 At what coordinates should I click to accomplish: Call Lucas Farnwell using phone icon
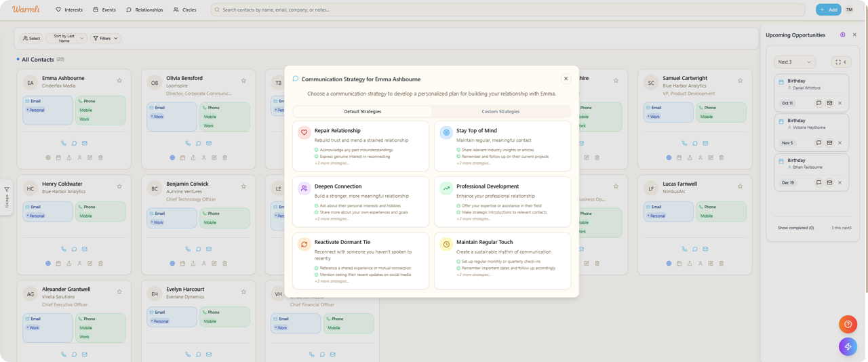(684, 249)
